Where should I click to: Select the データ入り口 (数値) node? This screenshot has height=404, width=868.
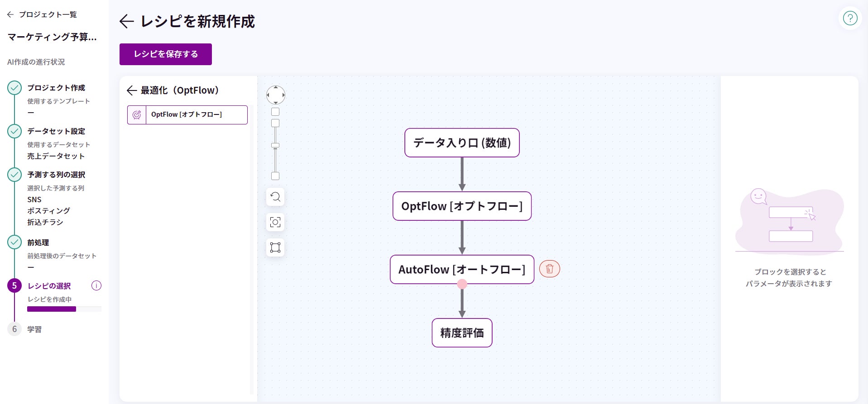point(462,143)
